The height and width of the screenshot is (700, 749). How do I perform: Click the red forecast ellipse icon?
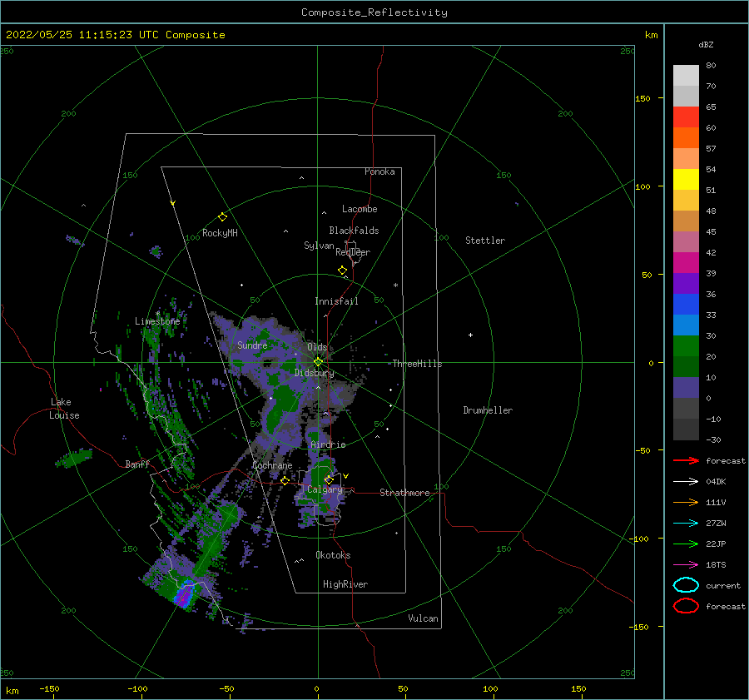(686, 606)
